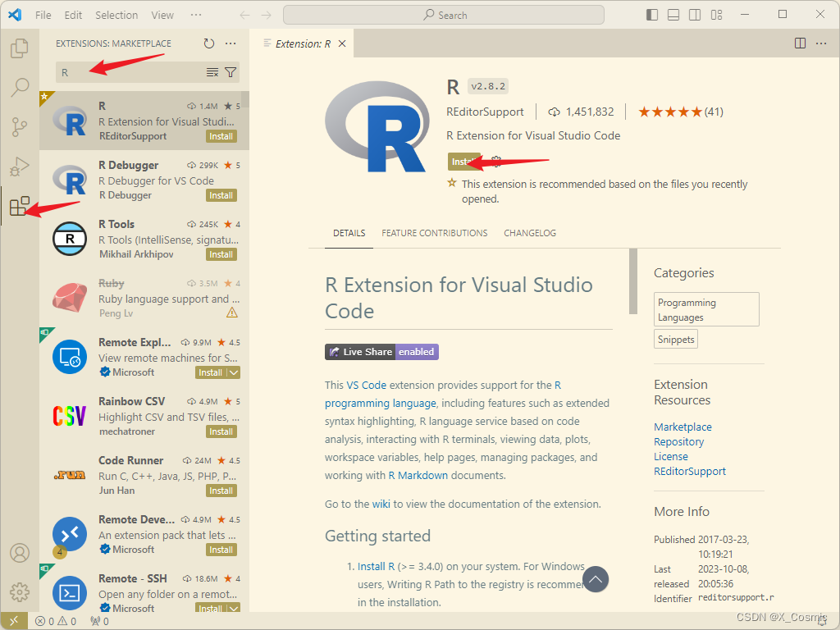Viewport: 840px width, 630px height.
Task: Open the Accounts icon in activity bar
Action: 20,553
